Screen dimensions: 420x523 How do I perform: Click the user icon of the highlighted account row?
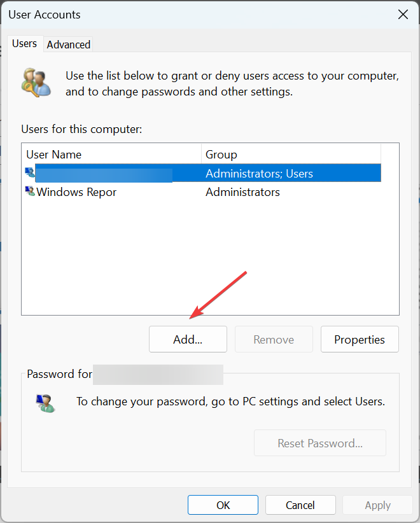click(30, 172)
